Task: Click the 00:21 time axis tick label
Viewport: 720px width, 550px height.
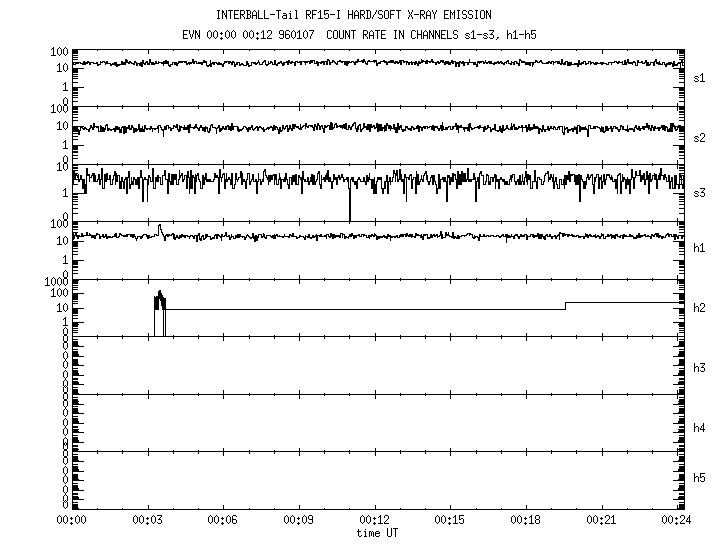Action: pos(601,521)
